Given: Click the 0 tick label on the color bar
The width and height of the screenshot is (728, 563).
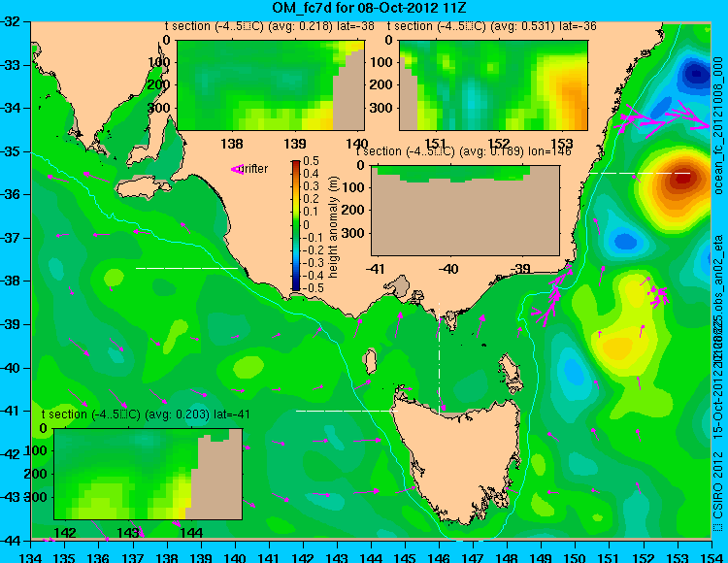Looking at the screenshot, I should (x=307, y=224).
